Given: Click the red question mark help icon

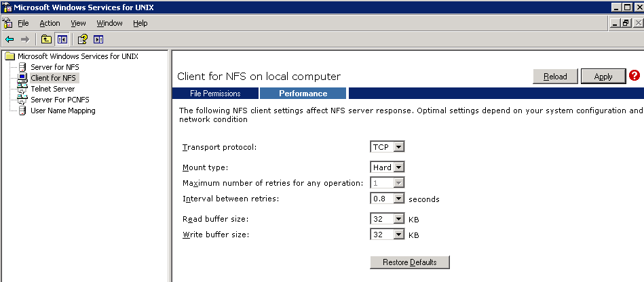Looking at the screenshot, I should (x=634, y=75).
